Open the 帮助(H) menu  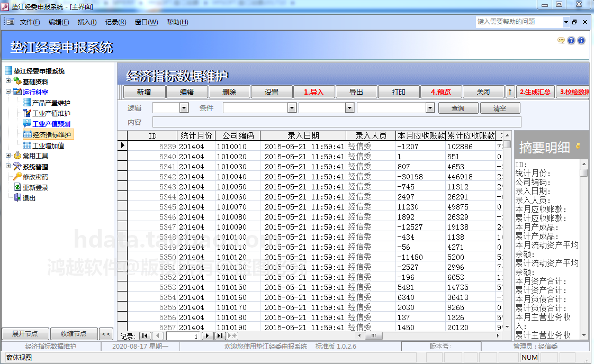pyautogui.click(x=177, y=22)
